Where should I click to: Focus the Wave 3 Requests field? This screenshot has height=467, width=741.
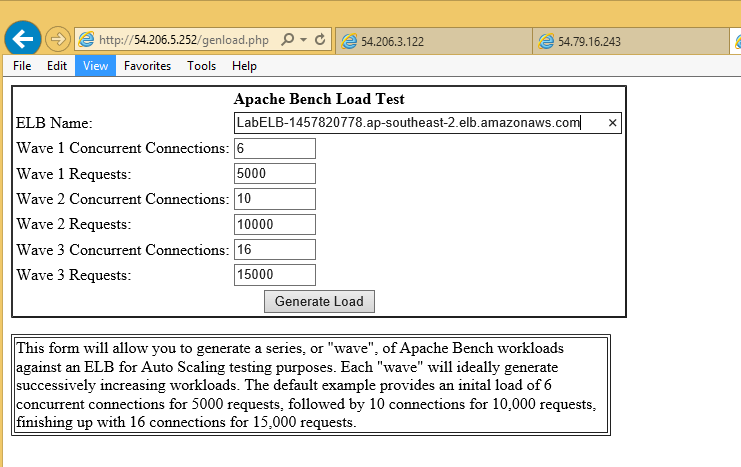(275, 275)
